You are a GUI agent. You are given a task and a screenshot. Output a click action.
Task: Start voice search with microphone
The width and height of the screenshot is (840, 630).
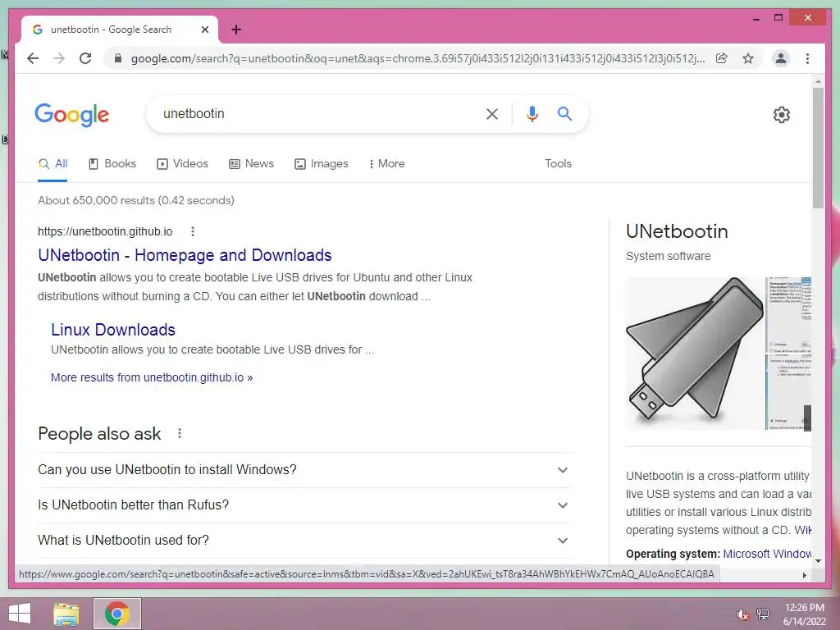click(532, 113)
